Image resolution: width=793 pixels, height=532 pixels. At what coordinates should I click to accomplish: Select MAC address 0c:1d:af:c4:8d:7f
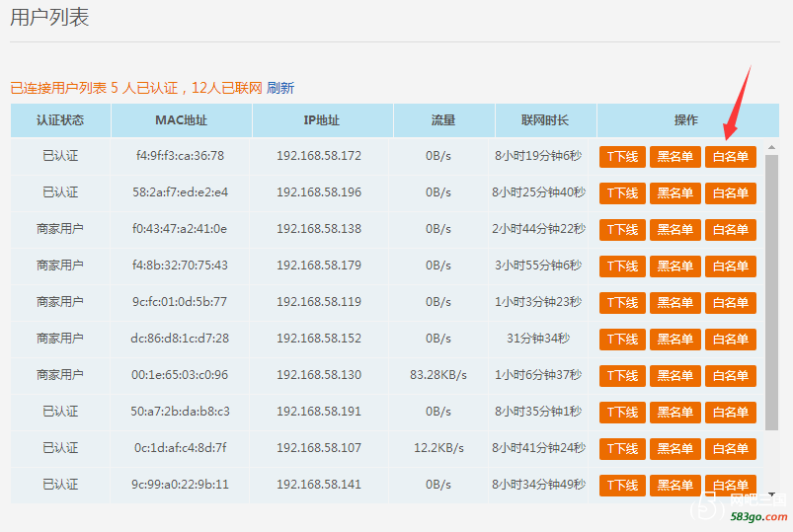180,447
